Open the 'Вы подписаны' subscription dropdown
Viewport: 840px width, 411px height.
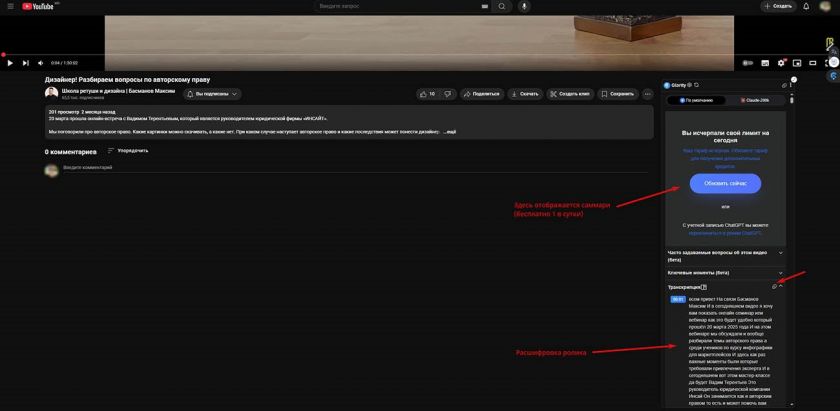(x=212, y=94)
